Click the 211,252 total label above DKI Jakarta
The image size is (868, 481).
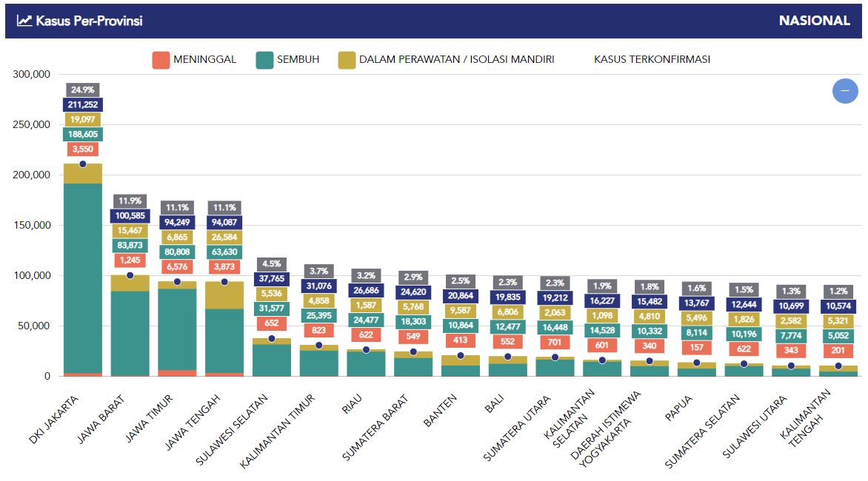point(82,104)
